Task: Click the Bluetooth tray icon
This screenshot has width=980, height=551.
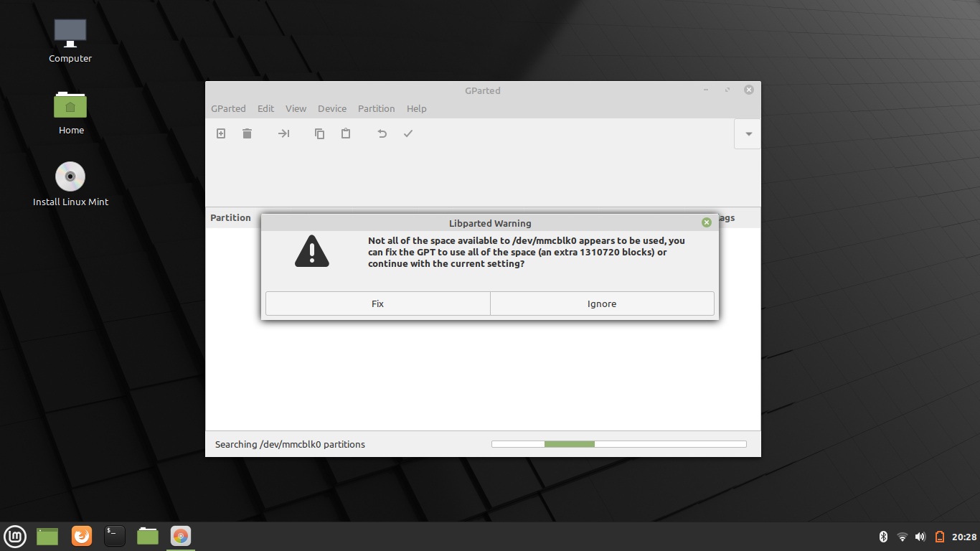Action: click(x=884, y=537)
